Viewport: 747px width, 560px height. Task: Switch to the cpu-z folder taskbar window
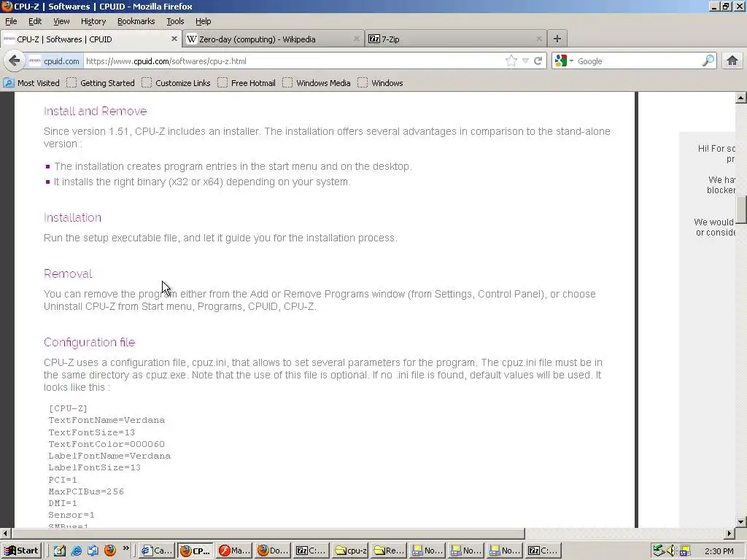point(350,551)
